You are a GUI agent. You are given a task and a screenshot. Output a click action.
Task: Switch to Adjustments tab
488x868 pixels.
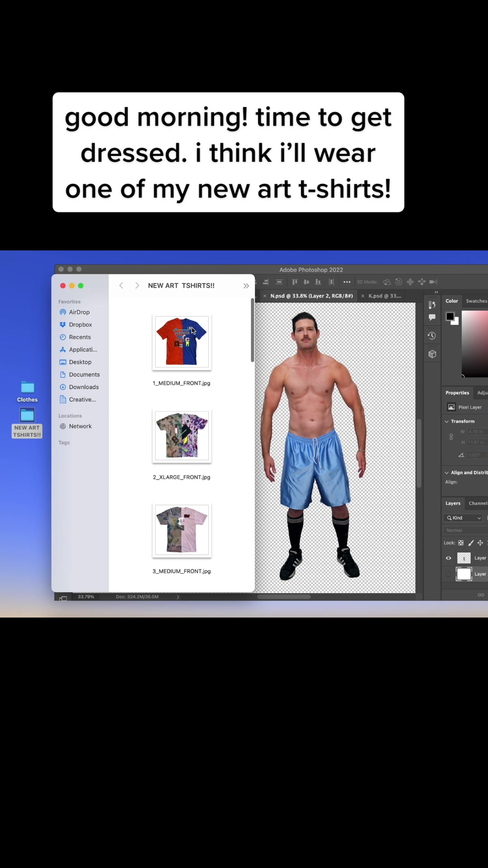482,393
